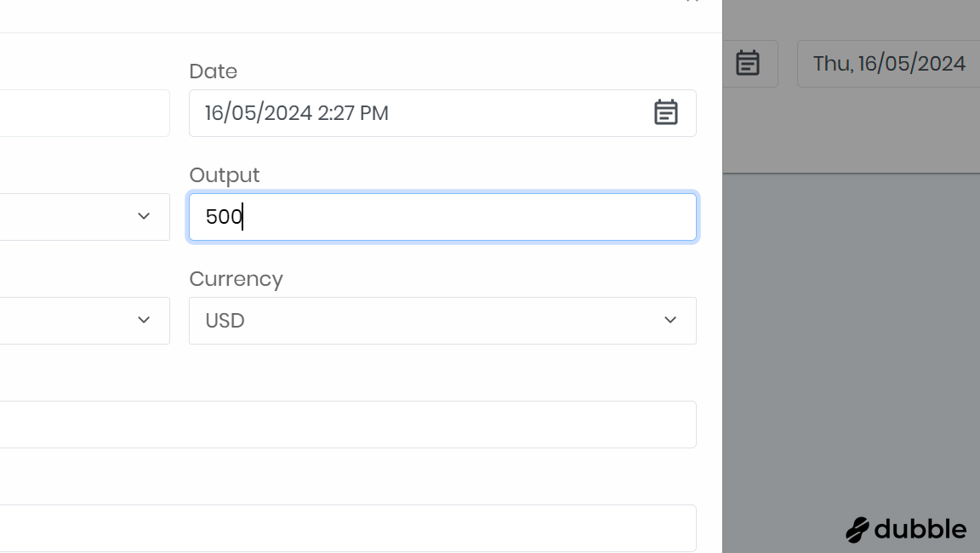Click the Currency field label
Viewport: 980px width, 553px height.
[x=236, y=279]
